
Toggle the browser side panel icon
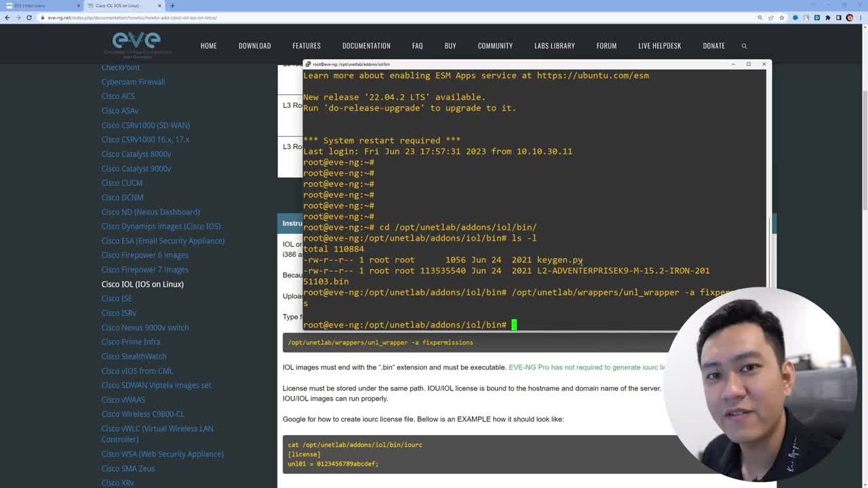point(839,18)
